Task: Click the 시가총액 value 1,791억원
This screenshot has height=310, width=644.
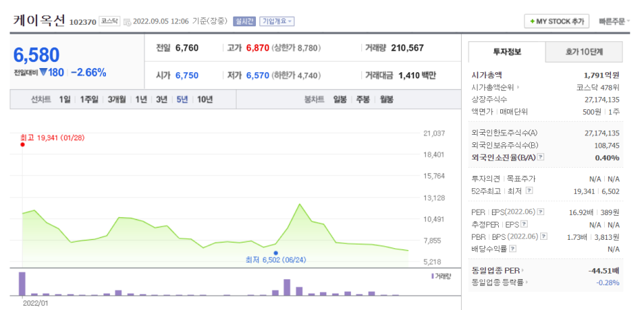Action: pos(601,75)
